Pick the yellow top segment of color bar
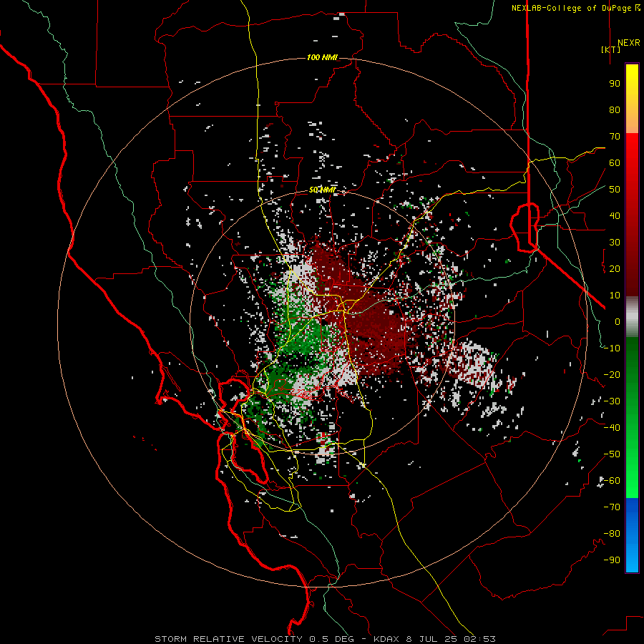 [x=632, y=99]
